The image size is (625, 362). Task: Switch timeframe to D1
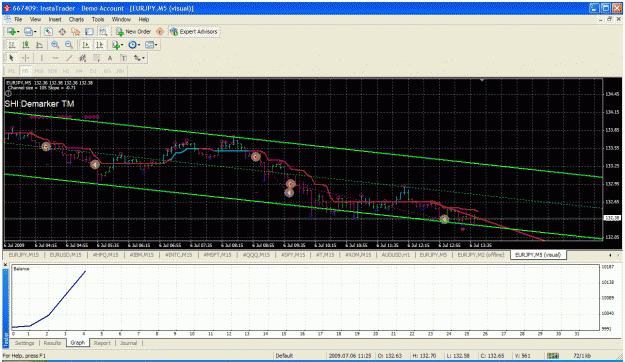point(93,71)
